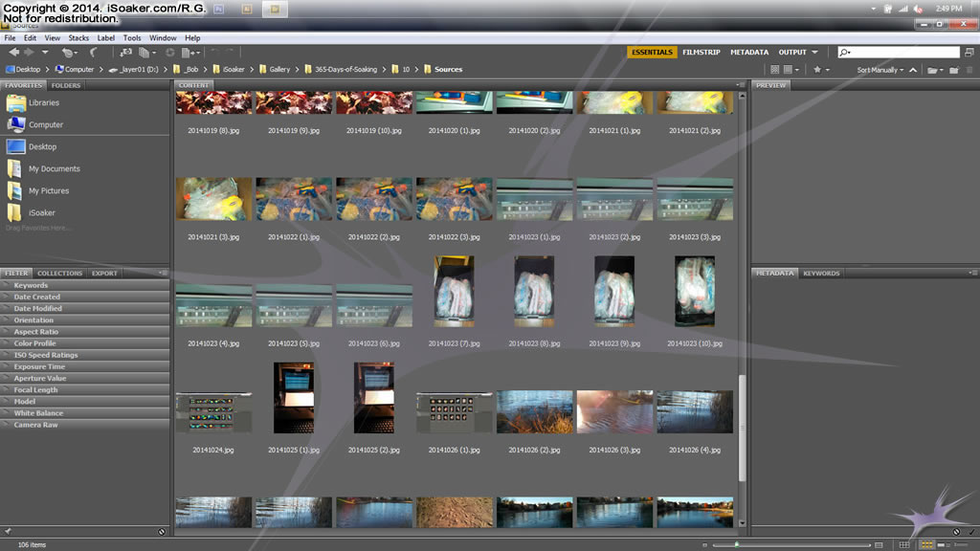
Task: Click the keep filter pin icon
Action: (x=8, y=532)
